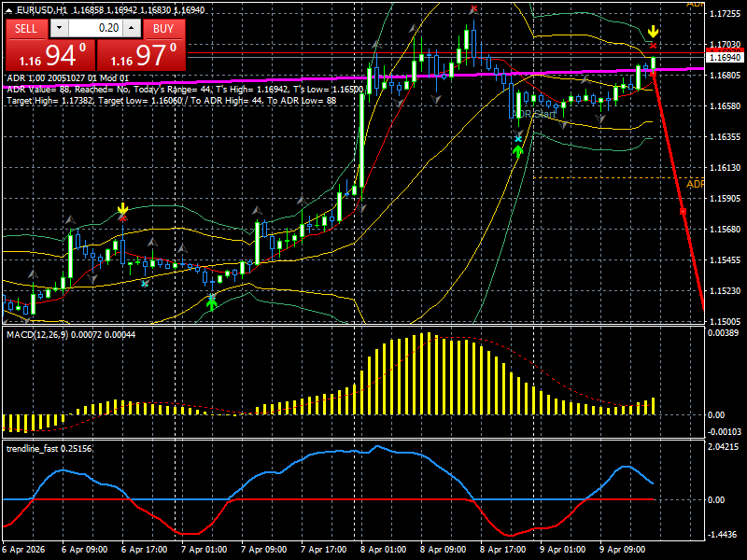Click the circle marker on the red forecast line
The height and width of the screenshot is (560, 747).
(x=684, y=213)
